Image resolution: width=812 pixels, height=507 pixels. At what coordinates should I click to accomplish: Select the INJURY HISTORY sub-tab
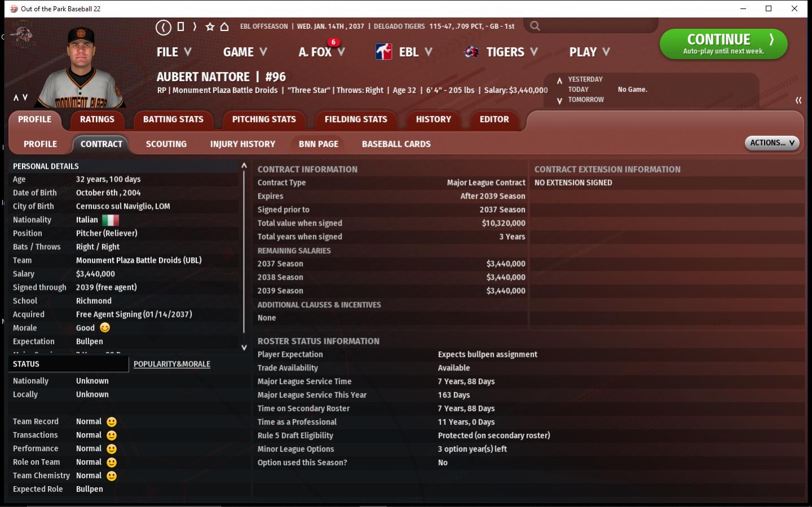[x=243, y=144]
